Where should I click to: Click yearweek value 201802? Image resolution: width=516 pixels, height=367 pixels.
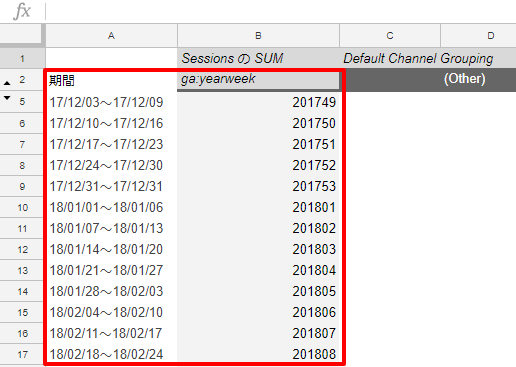(258, 228)
